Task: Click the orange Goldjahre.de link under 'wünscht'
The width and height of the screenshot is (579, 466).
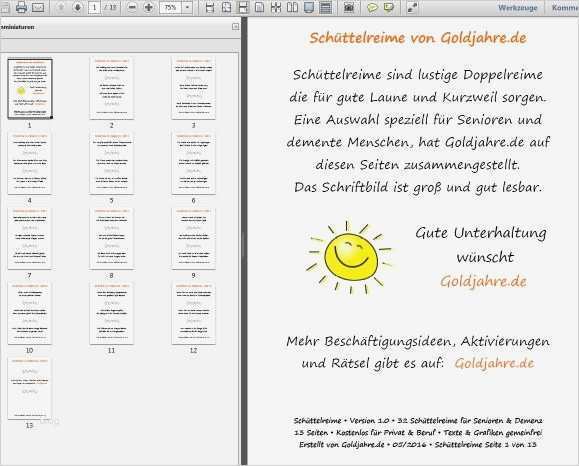Action: tap(483, 281)
